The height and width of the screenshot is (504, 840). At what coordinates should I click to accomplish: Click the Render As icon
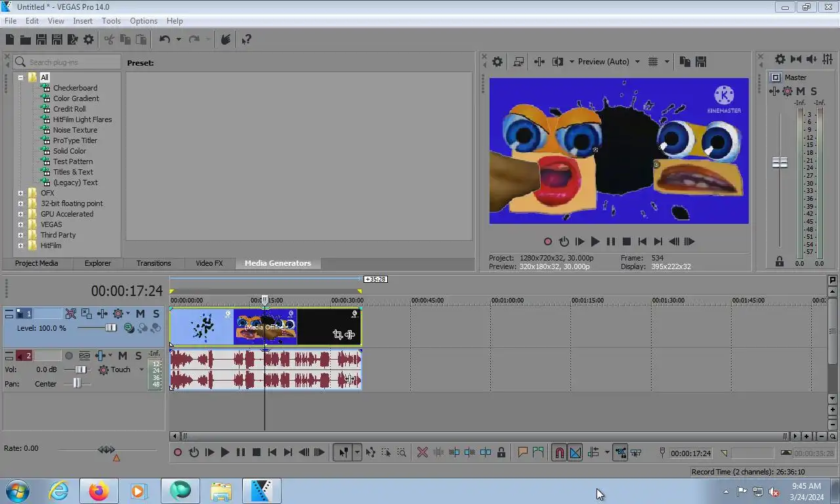pos(72,40)
